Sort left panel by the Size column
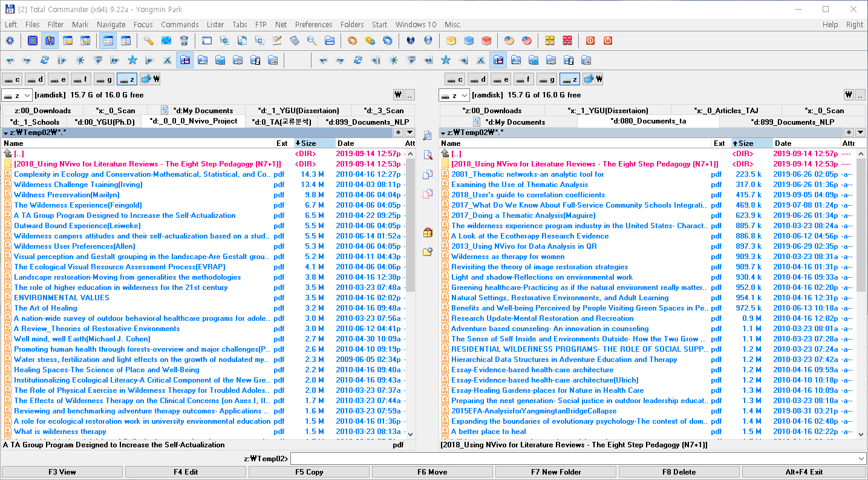This screenshot has width=868, height=480. coord(314,143)
